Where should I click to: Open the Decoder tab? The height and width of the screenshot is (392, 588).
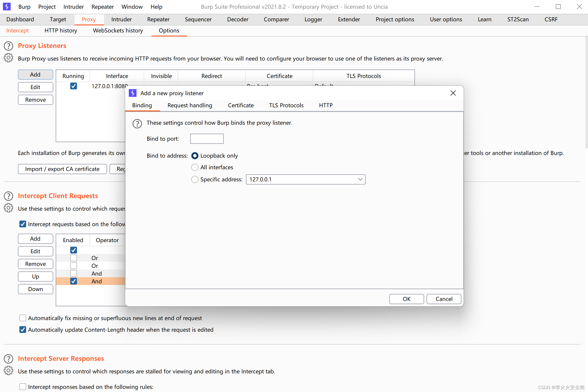click(237, 19)
